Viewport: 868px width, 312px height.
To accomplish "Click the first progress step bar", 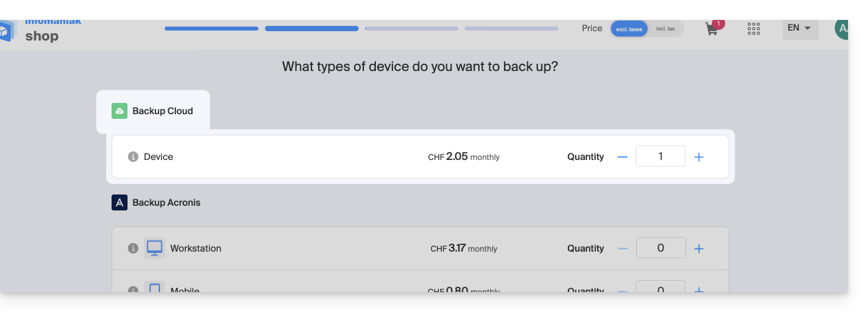I will pyautogui.click(x=211, y=29).
